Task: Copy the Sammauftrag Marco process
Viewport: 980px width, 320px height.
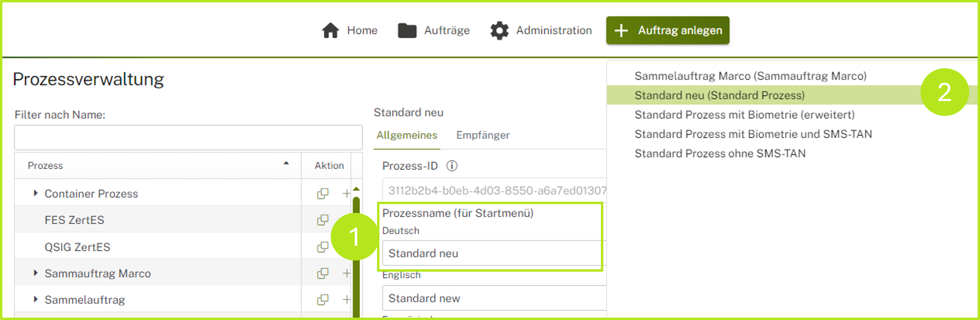Action: pos(323,274)
